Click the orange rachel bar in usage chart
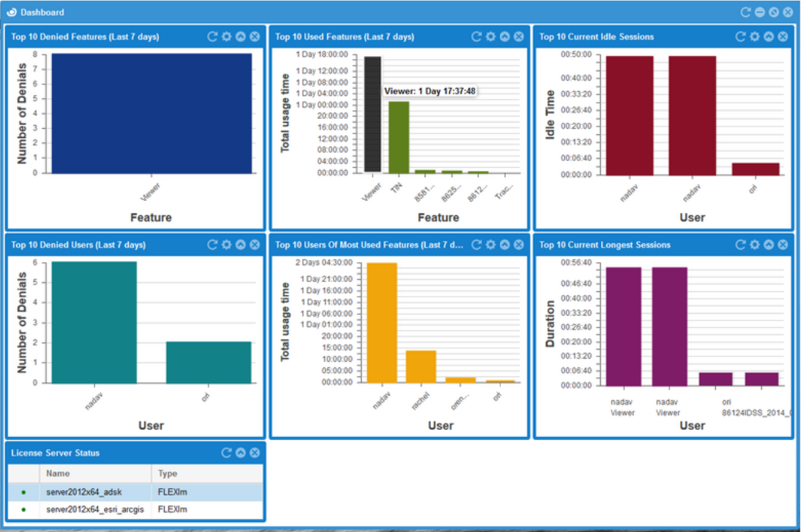Screen dimensions: 801x532 [x=421, y=366]
